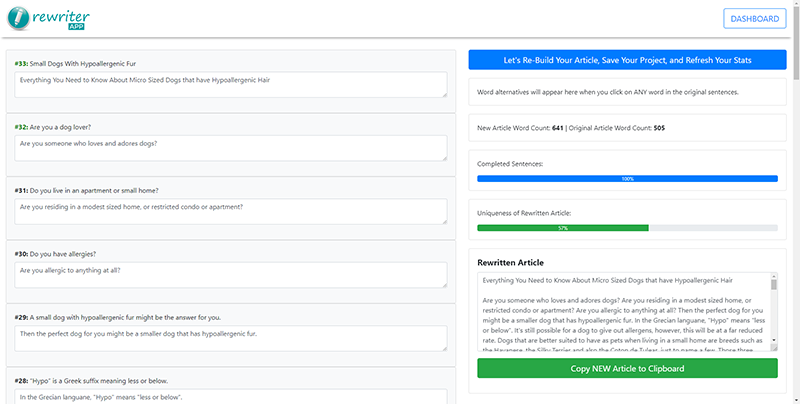Click inside the Rewritten Article text area

tap(623, 312)
